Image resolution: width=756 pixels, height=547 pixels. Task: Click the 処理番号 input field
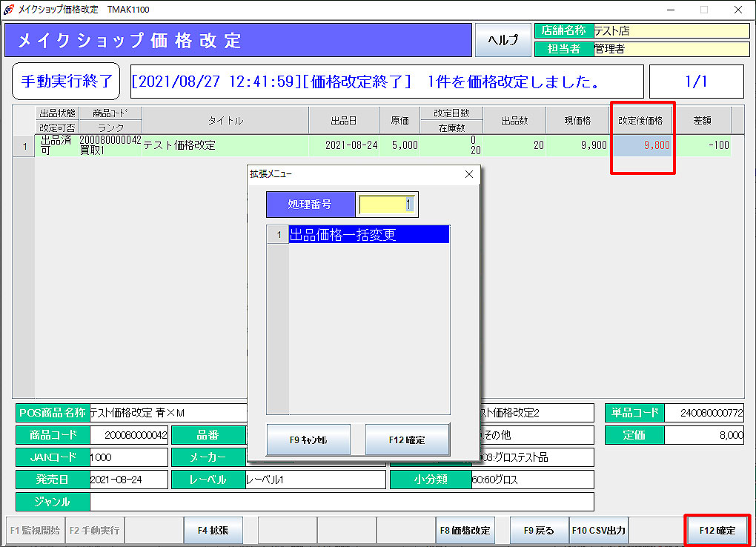[387, 205]
